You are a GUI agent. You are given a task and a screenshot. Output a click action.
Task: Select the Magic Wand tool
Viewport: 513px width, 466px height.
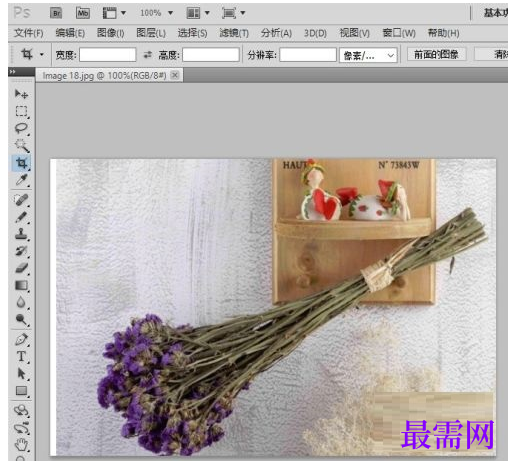(21, 146)
